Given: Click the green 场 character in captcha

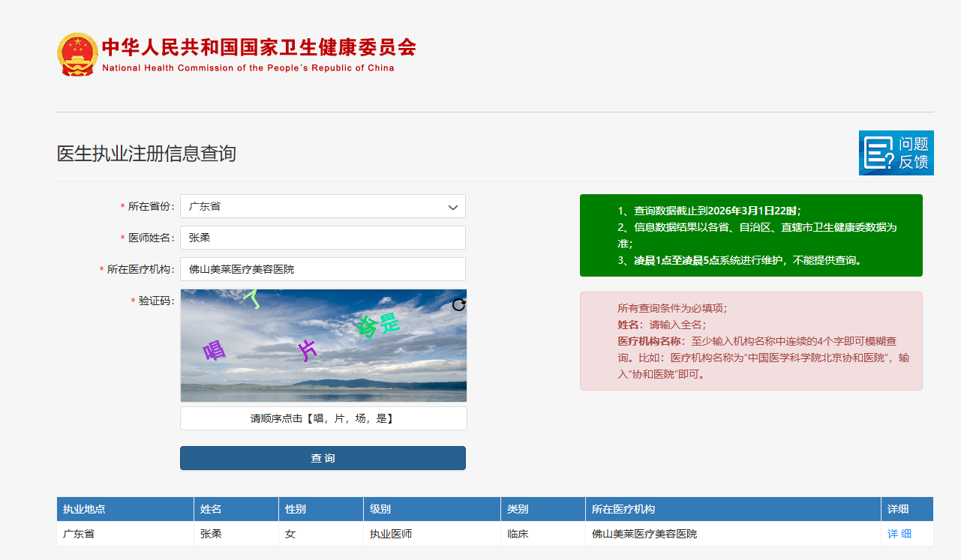Looking at the screenshot, I should [x=368, y=327].
